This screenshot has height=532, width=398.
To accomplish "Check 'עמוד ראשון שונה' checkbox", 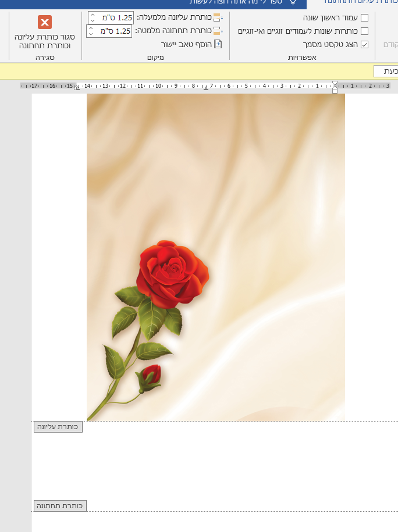I will tap(364, 17).
